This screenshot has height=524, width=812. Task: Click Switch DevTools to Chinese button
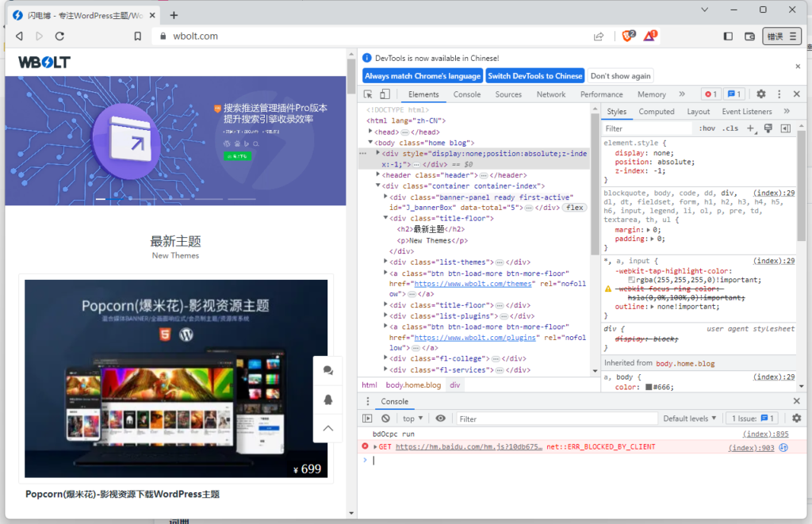click(534, 76)
